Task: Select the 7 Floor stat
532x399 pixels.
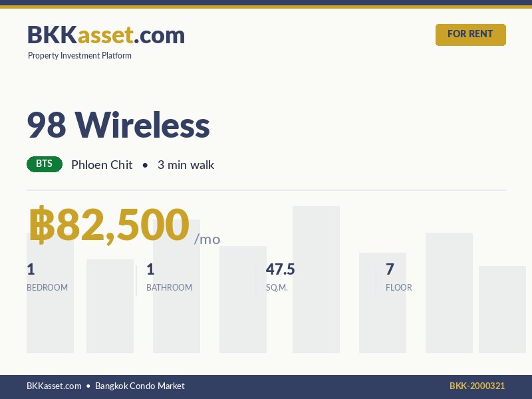Action: [390, 269]
